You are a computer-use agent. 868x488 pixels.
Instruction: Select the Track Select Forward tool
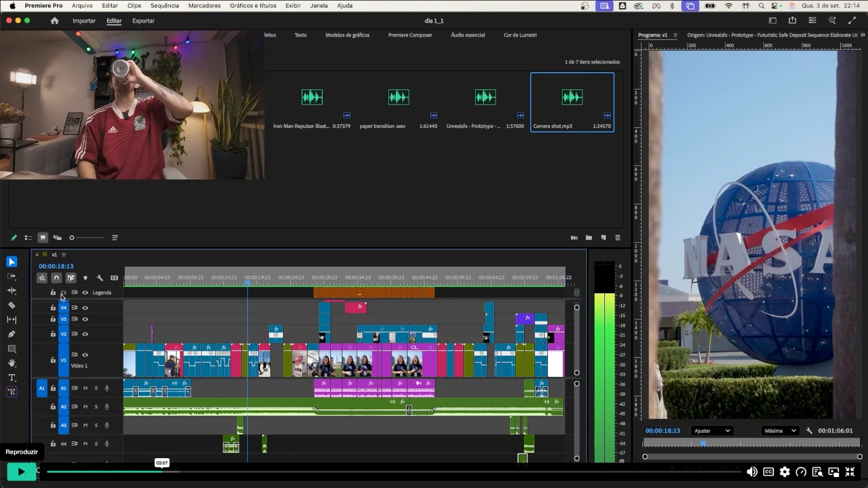coord(11,277)
